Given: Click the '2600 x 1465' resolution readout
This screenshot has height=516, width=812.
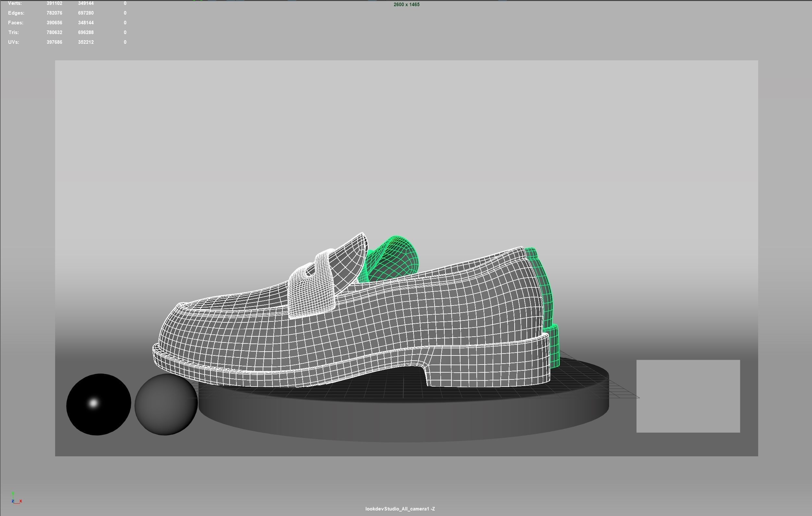Looking at the screenshot, I should point(406,5).
